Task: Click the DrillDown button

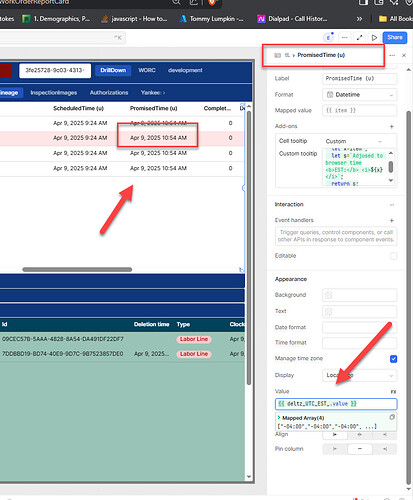Action: [113, 70]
